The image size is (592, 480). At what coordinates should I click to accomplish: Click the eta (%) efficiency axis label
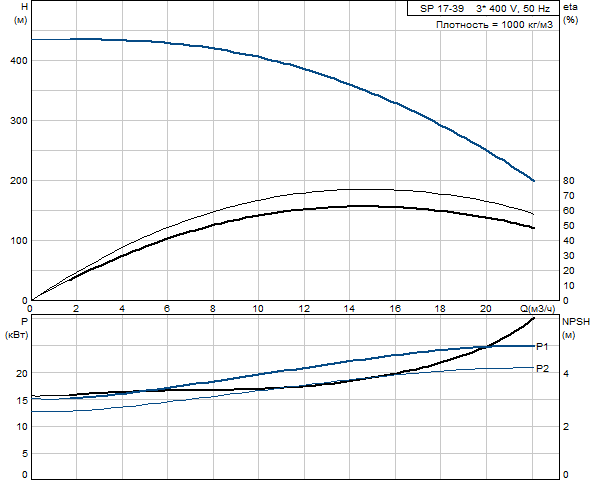[570, 13]
